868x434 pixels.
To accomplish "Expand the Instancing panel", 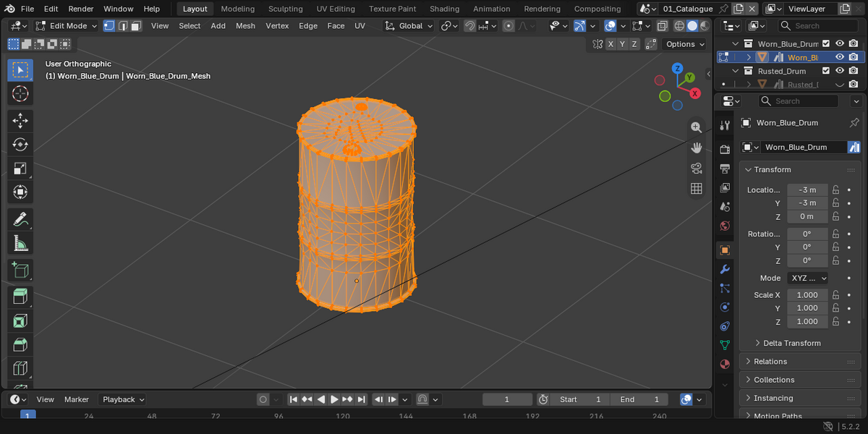I will tap(800, 398).
